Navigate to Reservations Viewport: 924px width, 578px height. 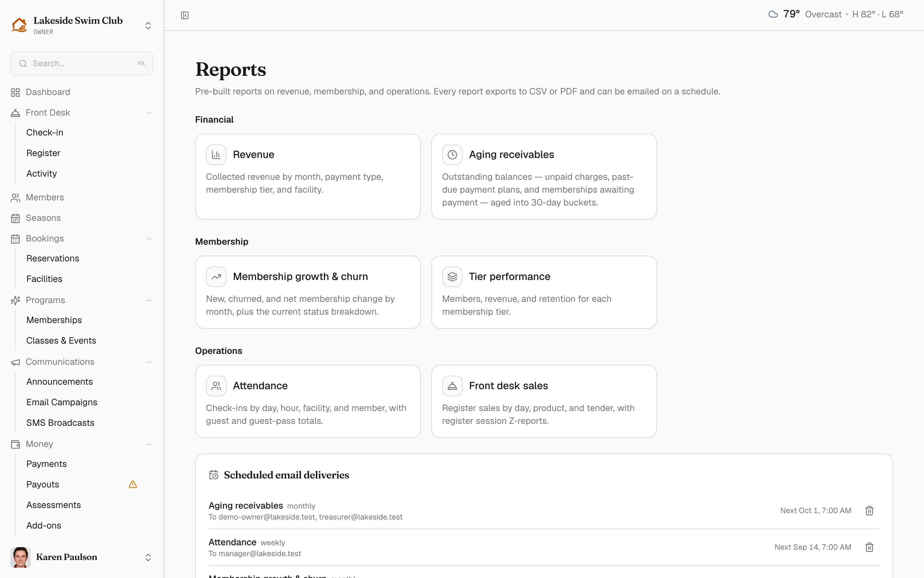coord(53,258)
